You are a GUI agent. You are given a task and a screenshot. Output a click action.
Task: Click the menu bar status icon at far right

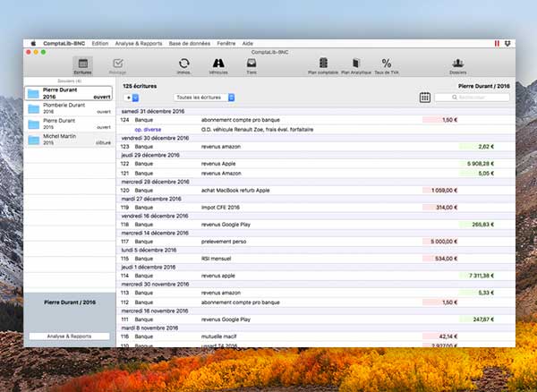point(507,44)
